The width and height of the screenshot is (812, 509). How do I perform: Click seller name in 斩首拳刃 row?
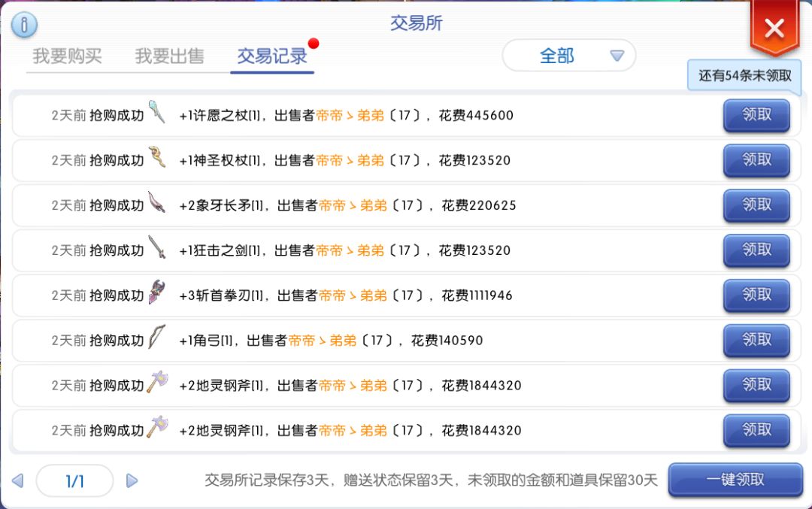click(x=353, y=295)
